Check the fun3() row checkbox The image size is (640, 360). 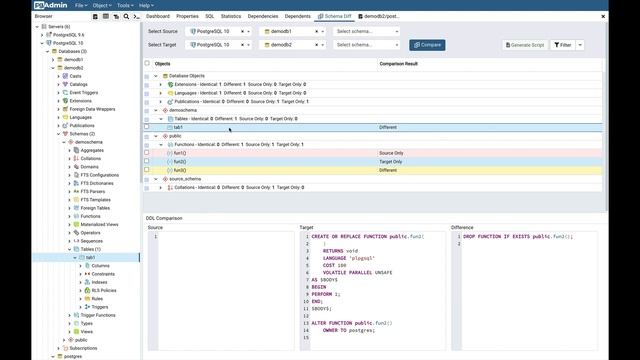pyautogui.click(x=147, y=170)
